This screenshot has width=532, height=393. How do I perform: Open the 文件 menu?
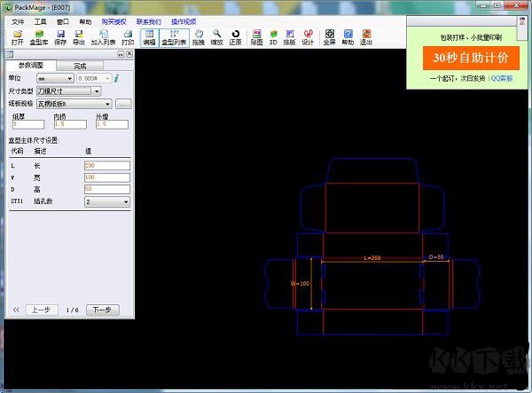coord(18,20)
